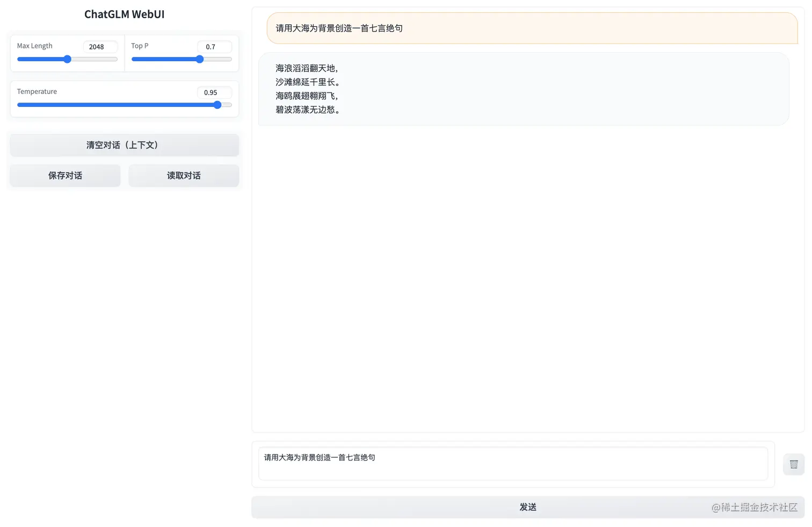Click the poem line 碧波荡漾无边愁
812x527 pixels.
[308, 110]
